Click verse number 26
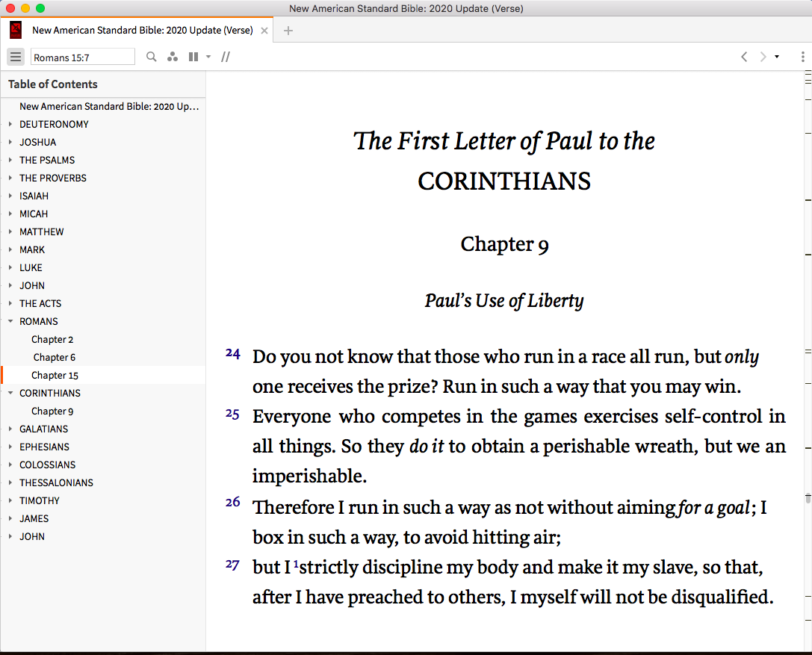The width and height of the screenshot is (812, 655). 233,502
